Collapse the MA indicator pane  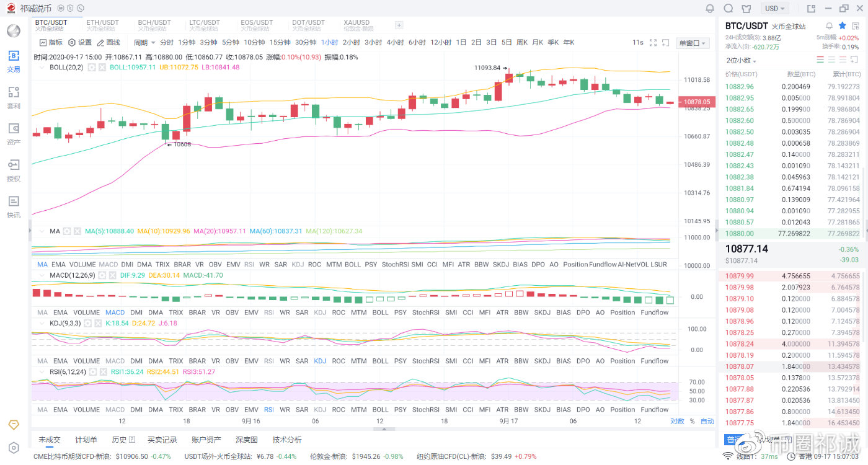point(43,231)
